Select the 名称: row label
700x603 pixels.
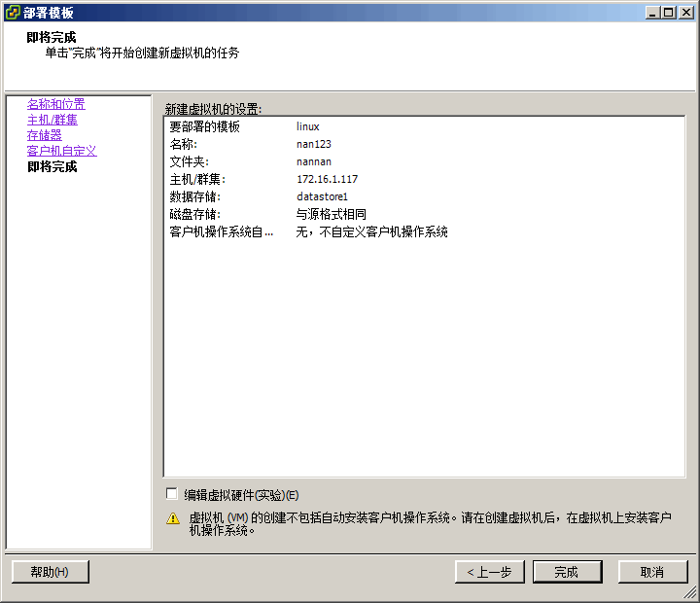point(183,144)
